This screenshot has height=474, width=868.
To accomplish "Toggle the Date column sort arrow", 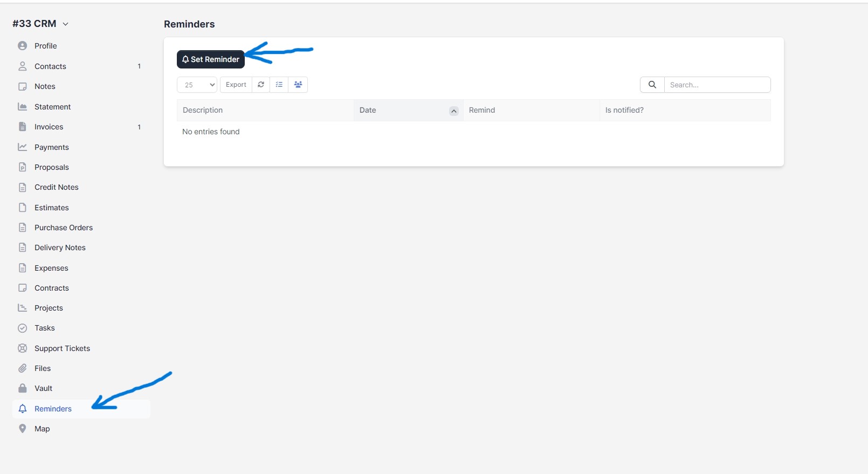I will (454, 111).
